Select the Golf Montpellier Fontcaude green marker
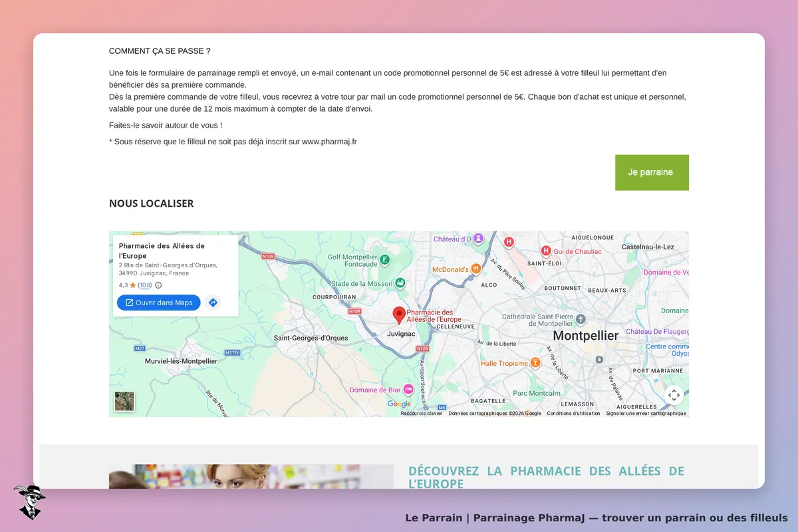 pos(384,259)
